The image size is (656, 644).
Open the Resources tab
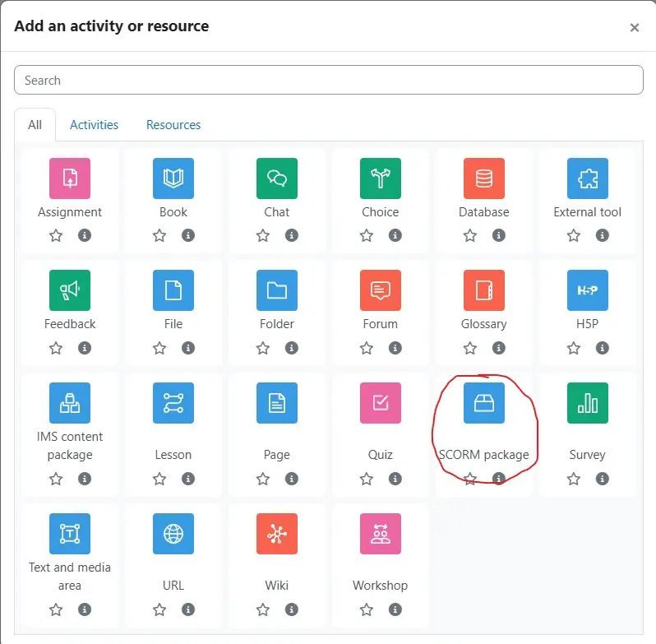pyautogui.click(x=173, y=125)
